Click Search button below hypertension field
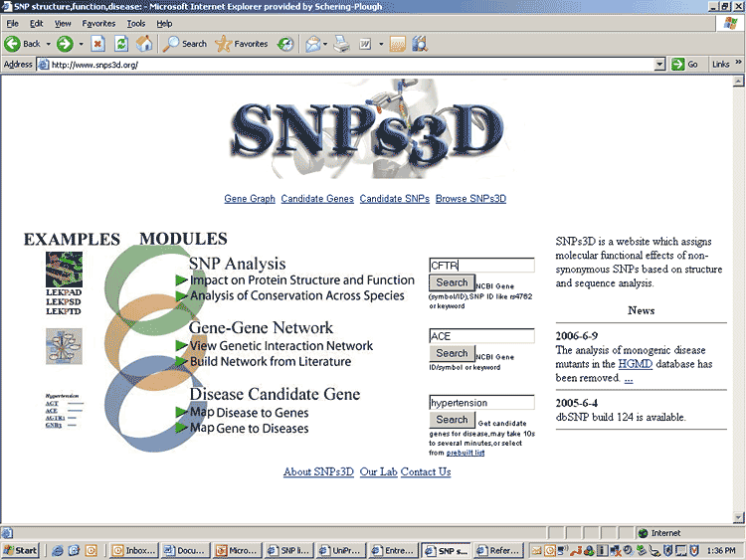The image size is (746, 560). point(452,420)
